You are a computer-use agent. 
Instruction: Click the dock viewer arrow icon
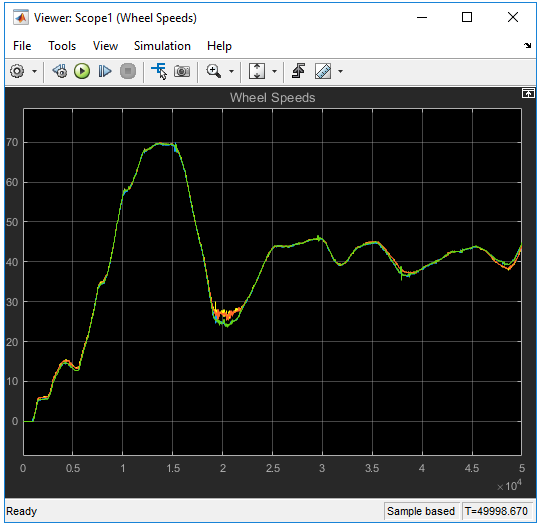528,46
